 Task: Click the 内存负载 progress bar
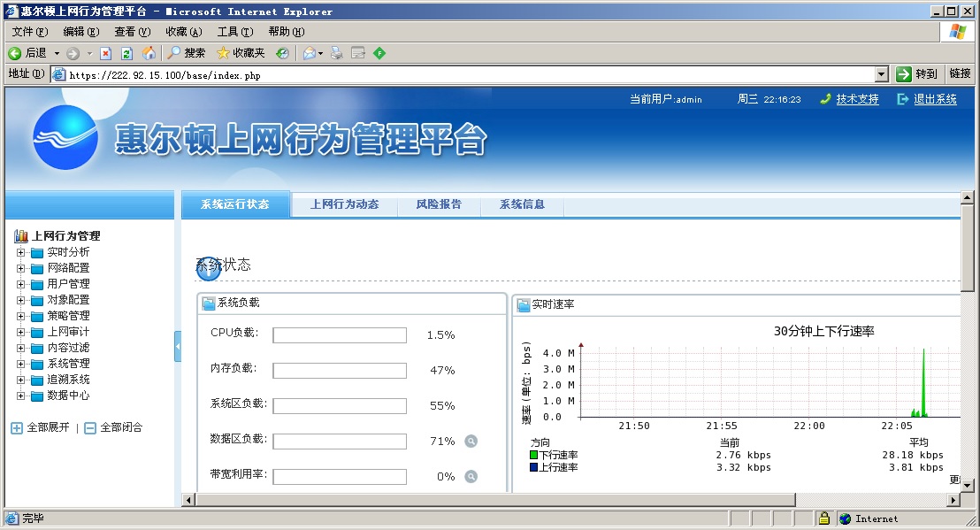340,371
